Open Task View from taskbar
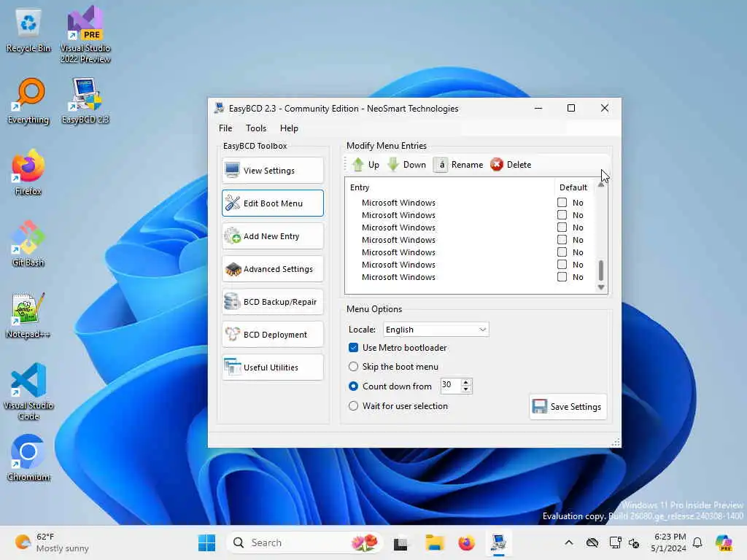Image resolution: width=747 pixels, height=560 pixels. click(x=400, y=542)
